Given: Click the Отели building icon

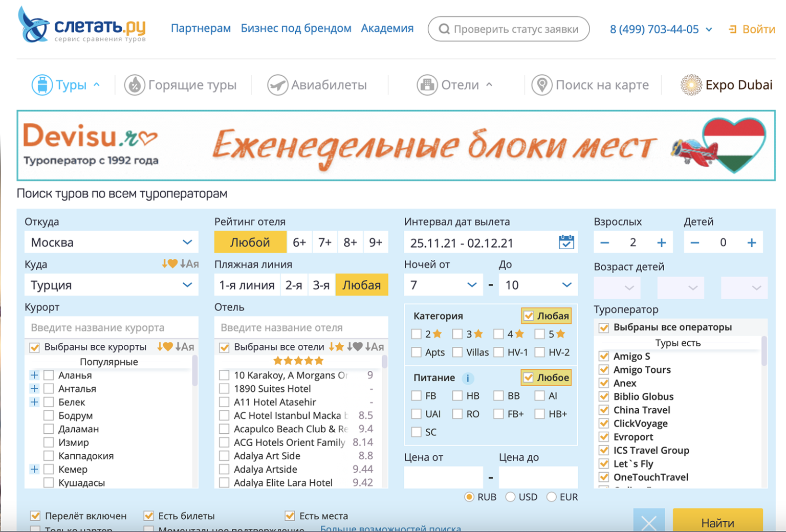Looking at the screenshot, I should [x=427, y=85].
